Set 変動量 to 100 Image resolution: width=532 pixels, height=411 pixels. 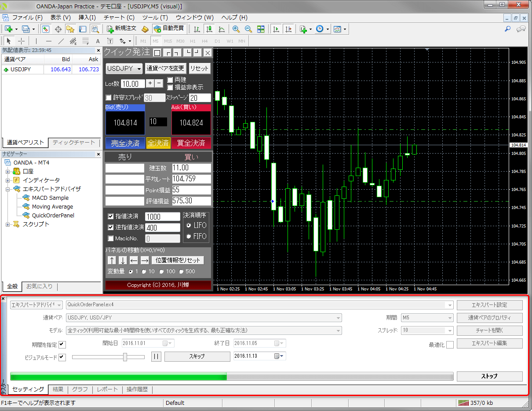point(161,272)
